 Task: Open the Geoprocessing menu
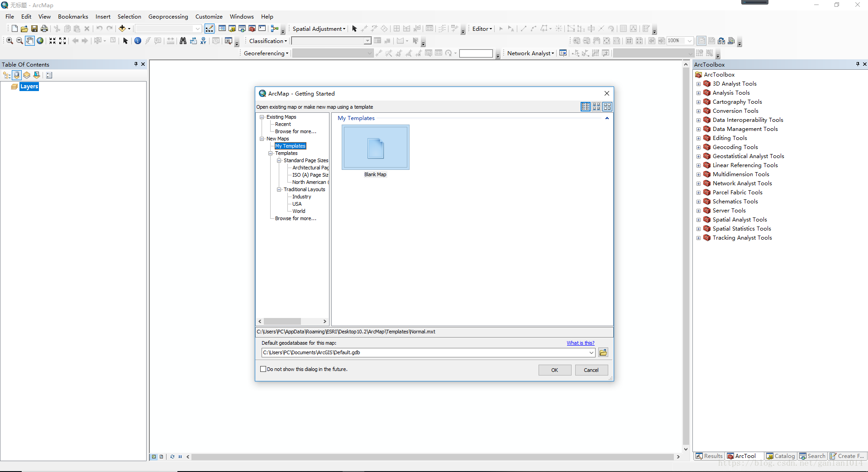click(x=168, y=16)
